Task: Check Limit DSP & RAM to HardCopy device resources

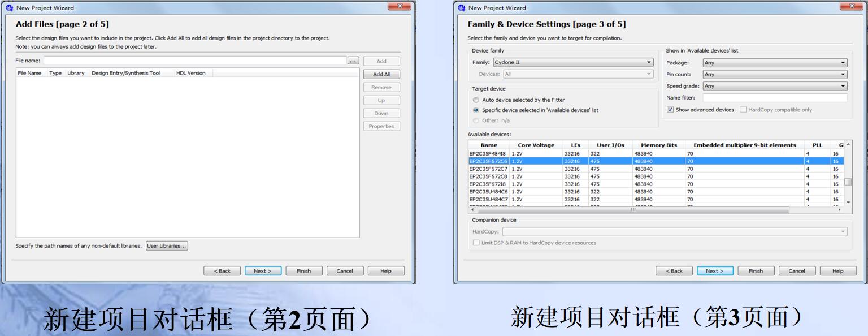Action: (x=476, y=243)
